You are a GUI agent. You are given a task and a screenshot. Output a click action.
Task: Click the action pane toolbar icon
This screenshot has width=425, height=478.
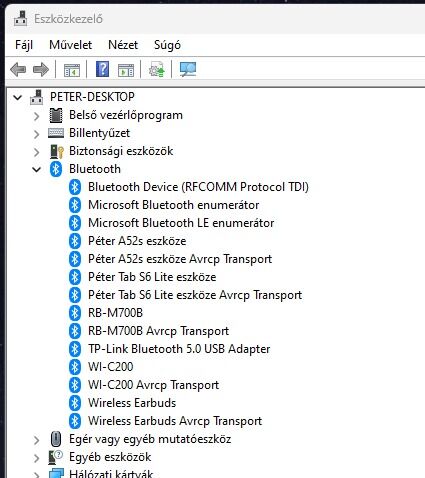tap(126, 70)
